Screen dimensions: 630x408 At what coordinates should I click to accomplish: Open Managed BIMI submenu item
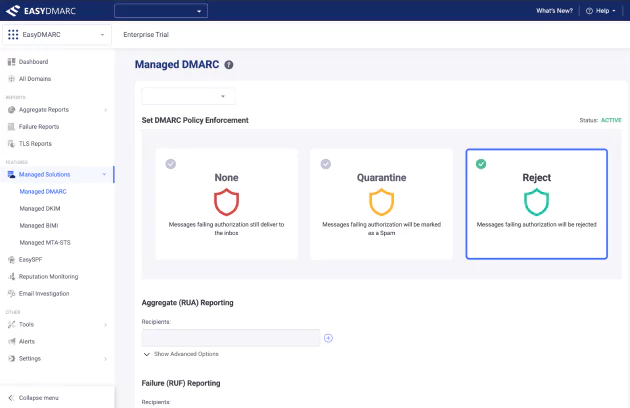[39, 226]
